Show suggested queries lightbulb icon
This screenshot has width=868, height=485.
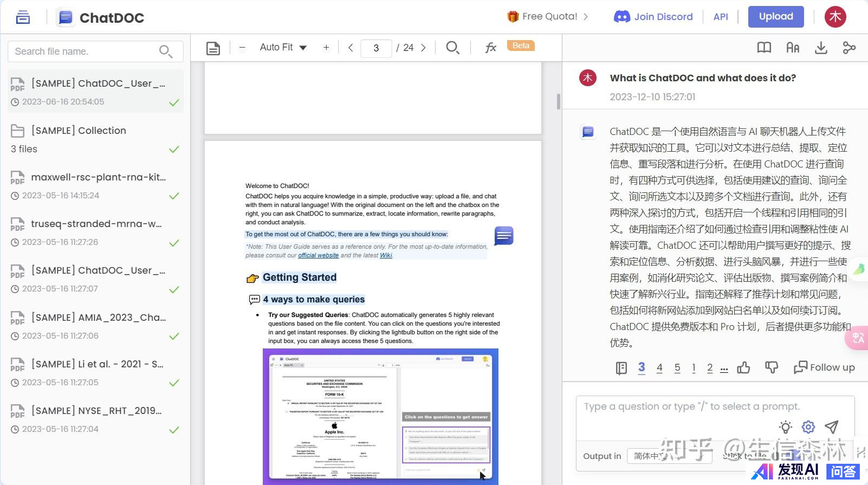click(x=786, y=427)
